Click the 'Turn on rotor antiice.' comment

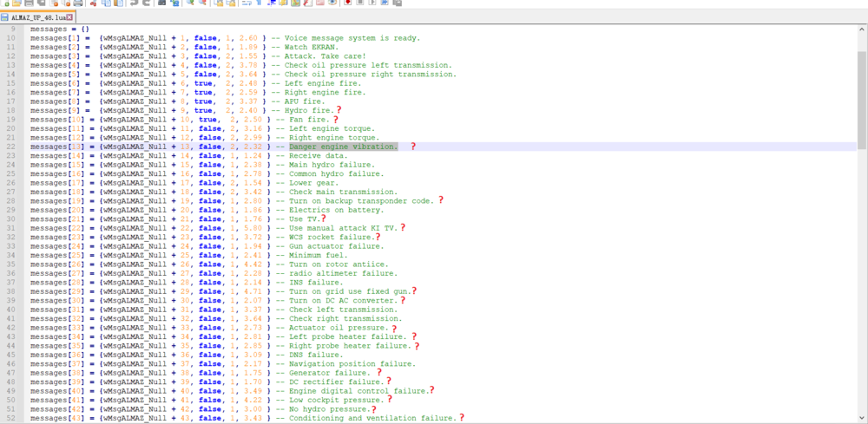339,264
